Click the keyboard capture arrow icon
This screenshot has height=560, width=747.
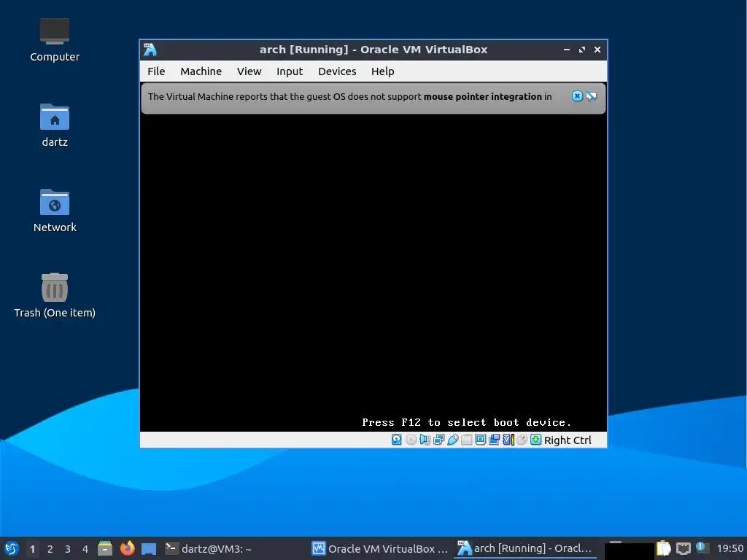click(536, 440)
